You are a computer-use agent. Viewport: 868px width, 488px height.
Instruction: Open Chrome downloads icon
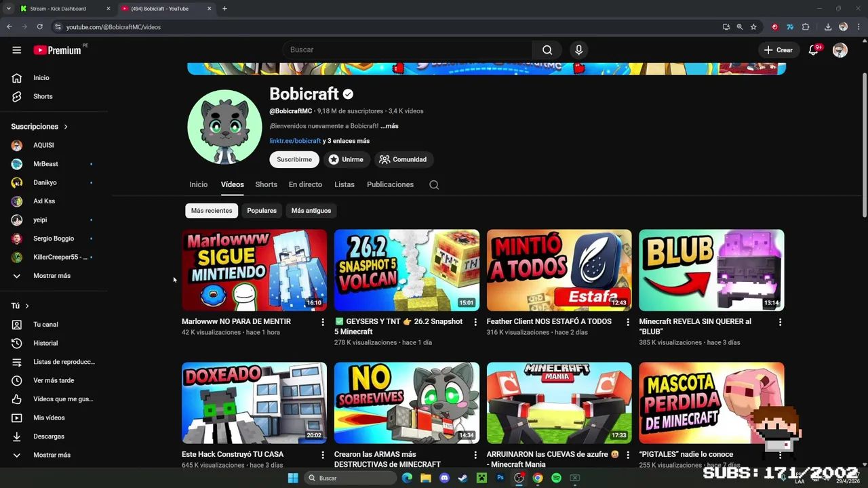coord(828,27)
